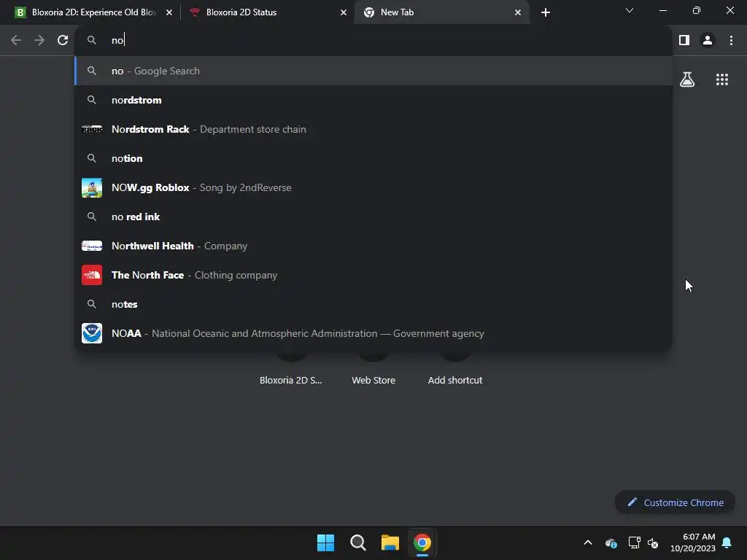The height and width of the screenshot is (560, 747).
Task: Switch to the Bloxoria 2D Status tab
Action: pyautogui.click(x=268, y=12)
